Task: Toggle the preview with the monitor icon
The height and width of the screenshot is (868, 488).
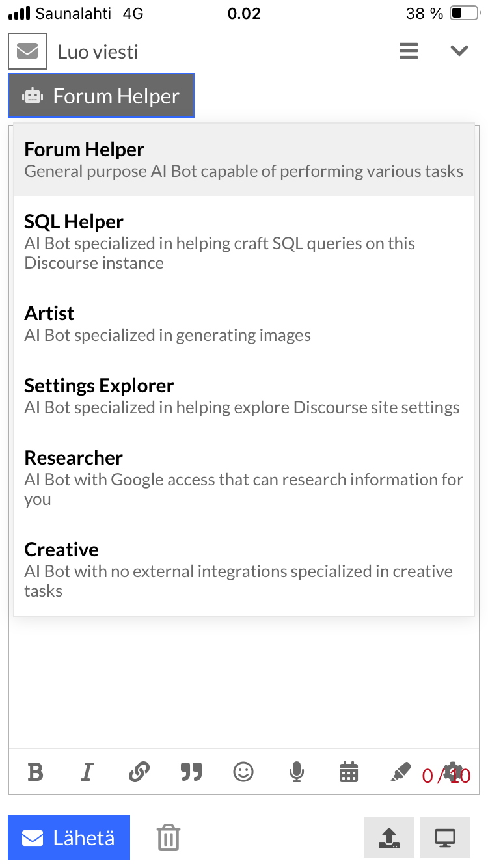Action: (x=445, y=837)
